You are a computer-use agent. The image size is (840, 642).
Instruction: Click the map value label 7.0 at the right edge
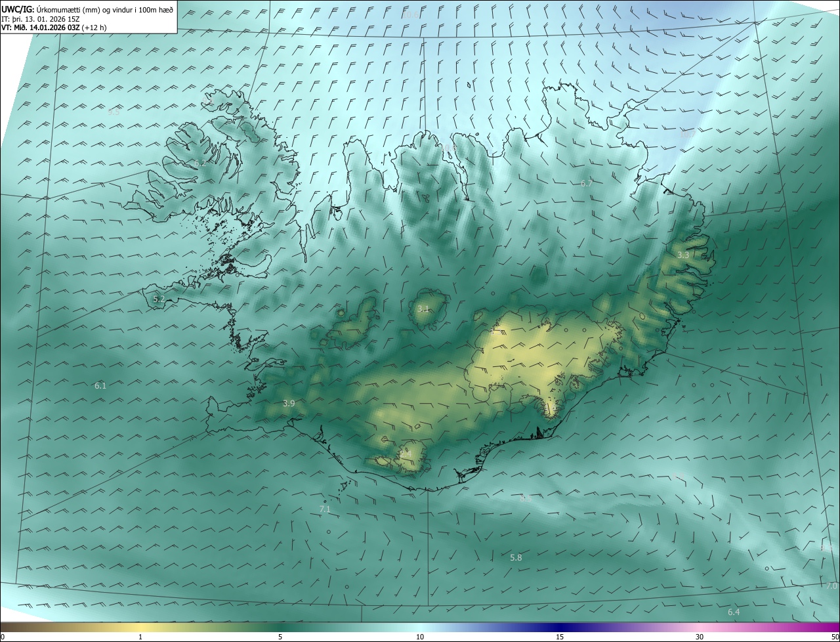point(831,586)
